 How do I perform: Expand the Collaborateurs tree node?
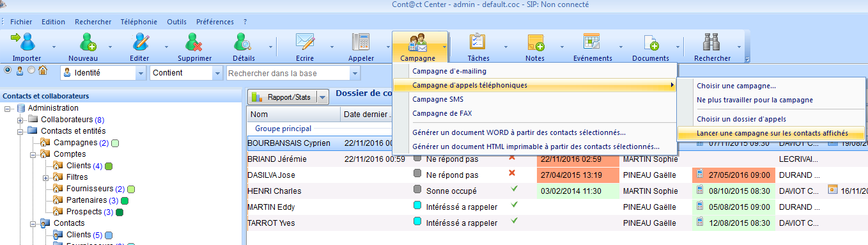[x=20, y=120]
